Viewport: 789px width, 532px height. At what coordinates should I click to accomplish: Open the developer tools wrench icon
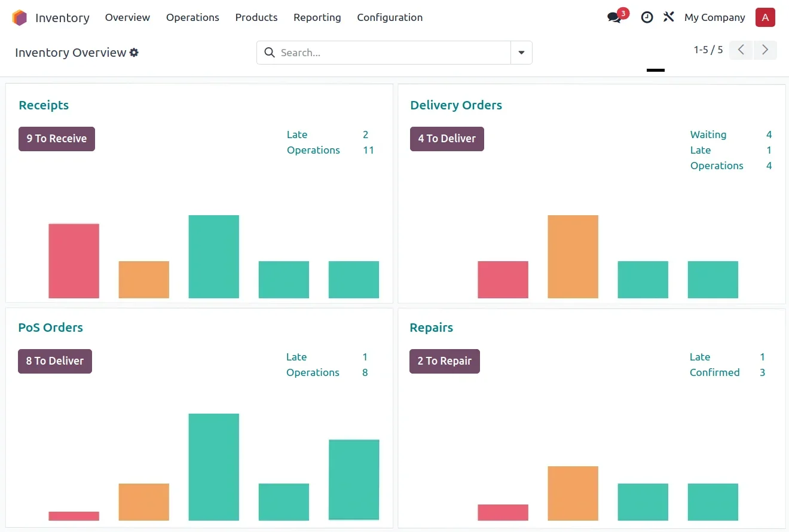[x=668, y=17]
